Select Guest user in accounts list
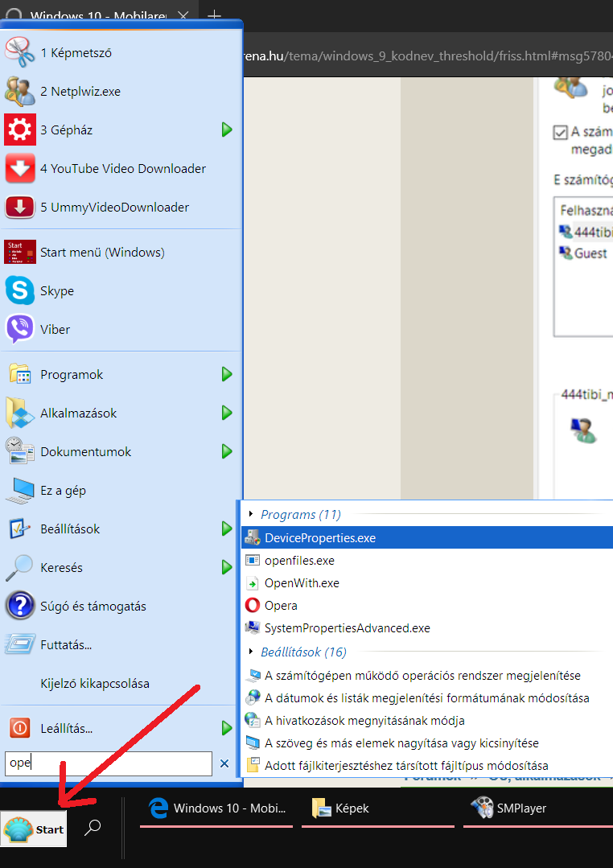613x868 pixels. point(584,253)
